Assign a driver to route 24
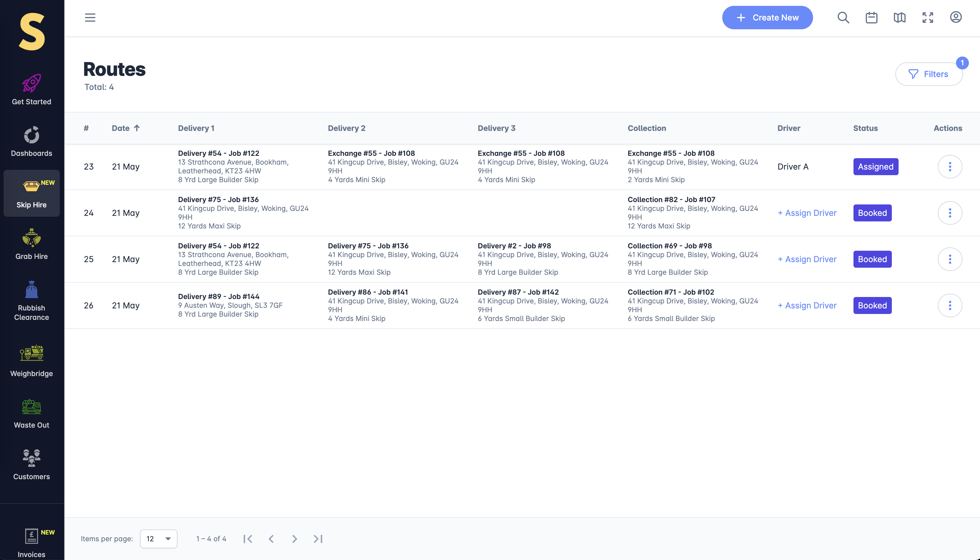 (x=807, y=213)
